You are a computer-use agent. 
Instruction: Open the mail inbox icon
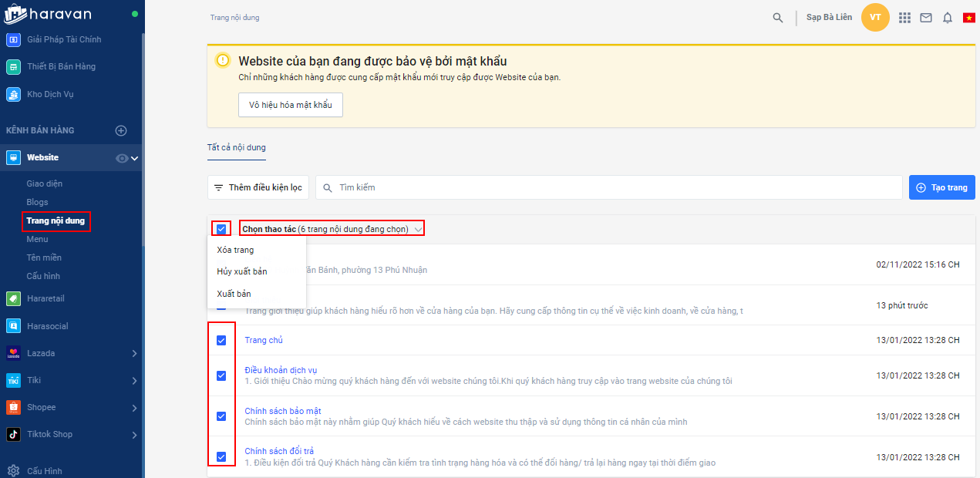(x=926, y=18)
